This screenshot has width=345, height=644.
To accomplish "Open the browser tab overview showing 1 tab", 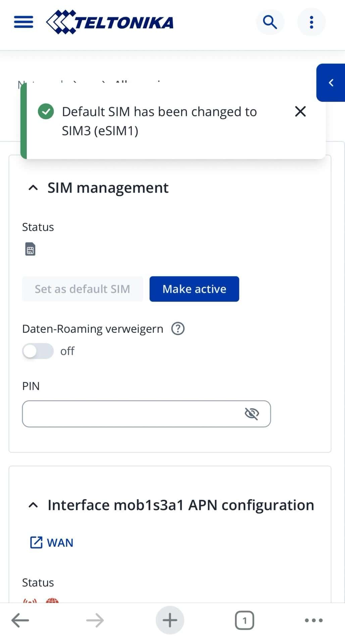I will (245, 620).
